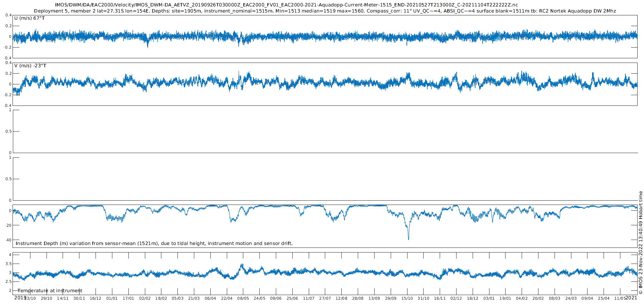Click the 2019 year label on x-axis
644x304 pixels.
pos(20,298)
